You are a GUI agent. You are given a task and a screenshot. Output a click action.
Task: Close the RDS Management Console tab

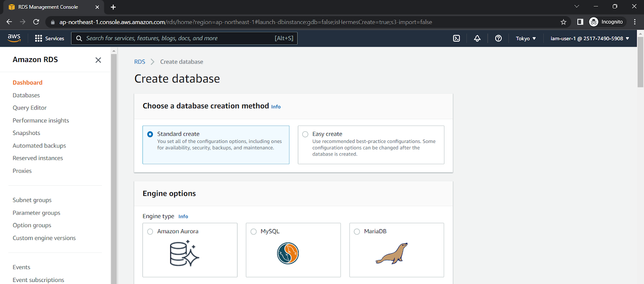97,7
